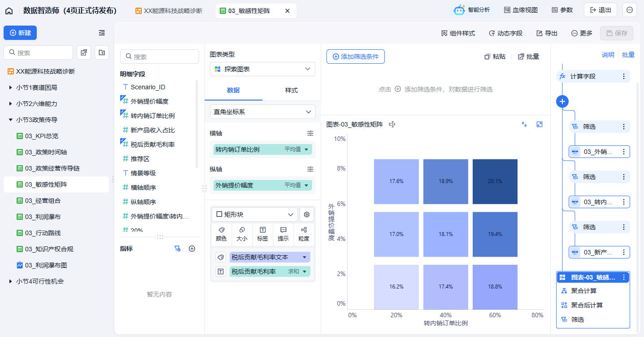Click the lightest 16.2% heatmap cell

click(396, 287)
